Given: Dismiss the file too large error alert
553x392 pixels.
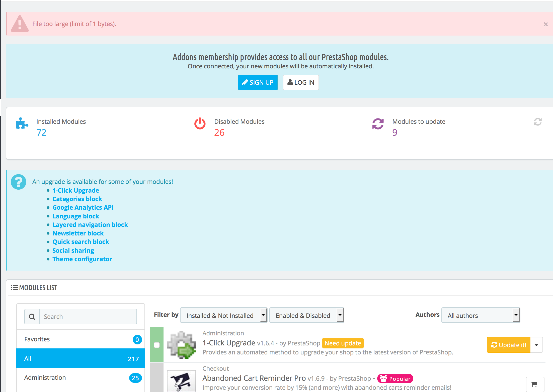Looking at the screenshot, I should (x=545, y=24).
